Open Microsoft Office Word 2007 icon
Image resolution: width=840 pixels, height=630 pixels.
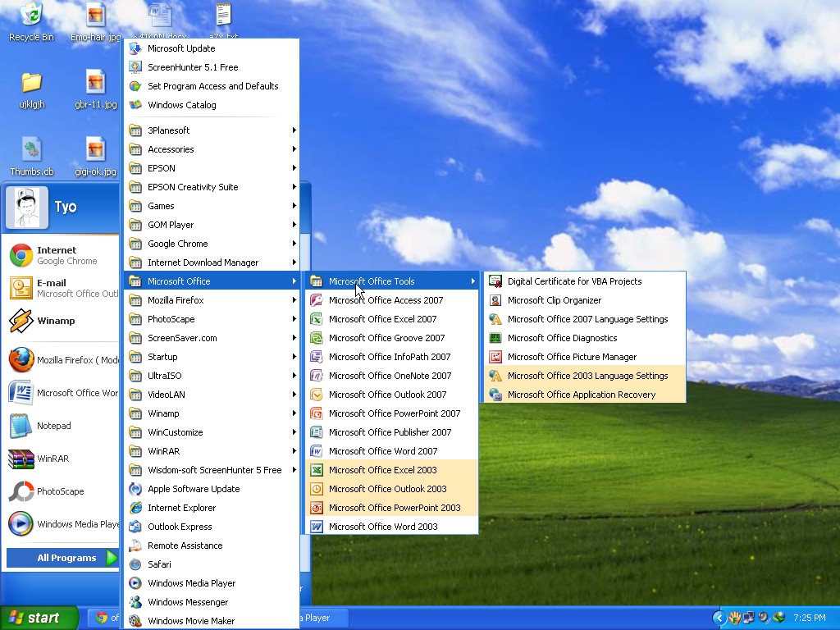pyautogui.click(x=317, y=451)
